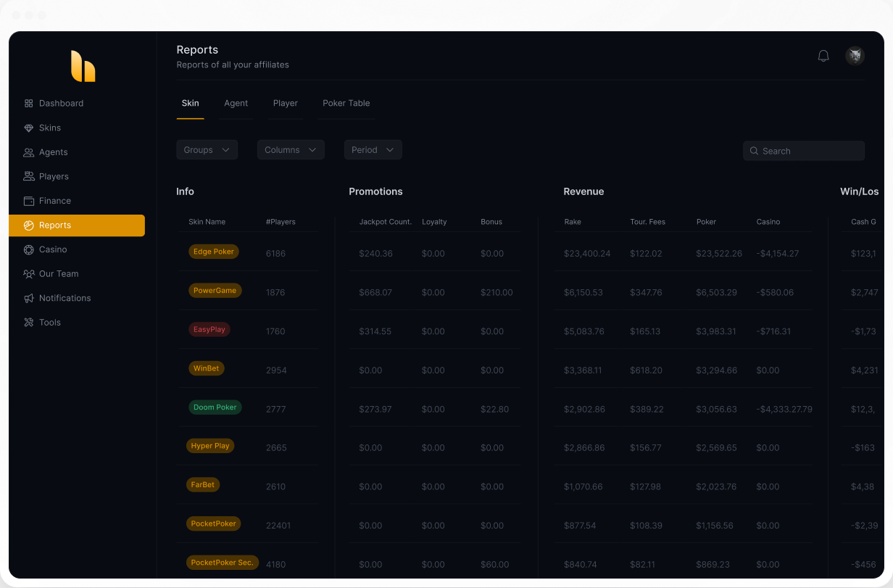The width and height of the screenshot is (893, 588).
Task: Select the Player reports tab
Action: click(286, 103)
